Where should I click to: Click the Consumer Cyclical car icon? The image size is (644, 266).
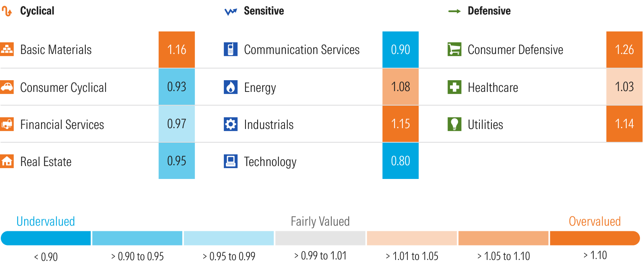point(7,87)
